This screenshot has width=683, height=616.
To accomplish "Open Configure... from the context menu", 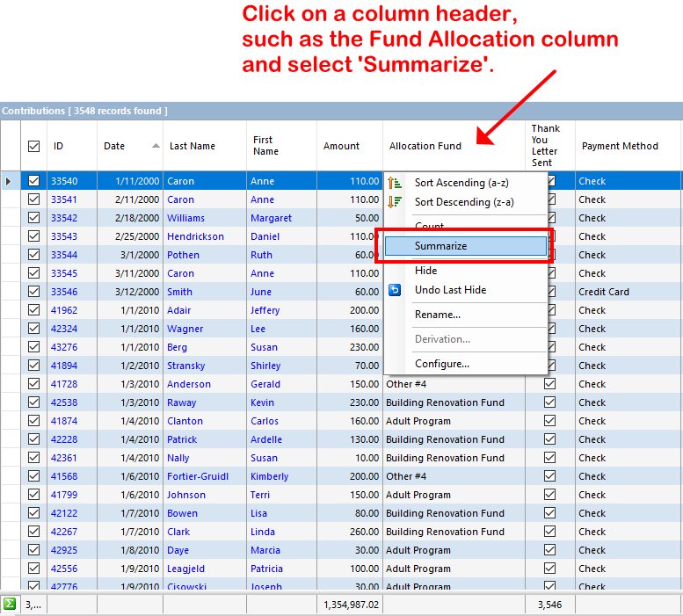I will [441, 364].
